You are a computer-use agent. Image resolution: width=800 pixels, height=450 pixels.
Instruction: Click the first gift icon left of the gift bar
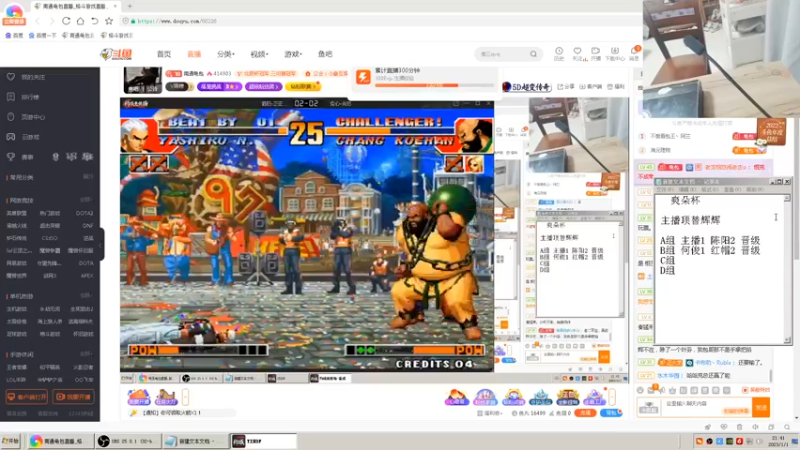click(138, 397)
